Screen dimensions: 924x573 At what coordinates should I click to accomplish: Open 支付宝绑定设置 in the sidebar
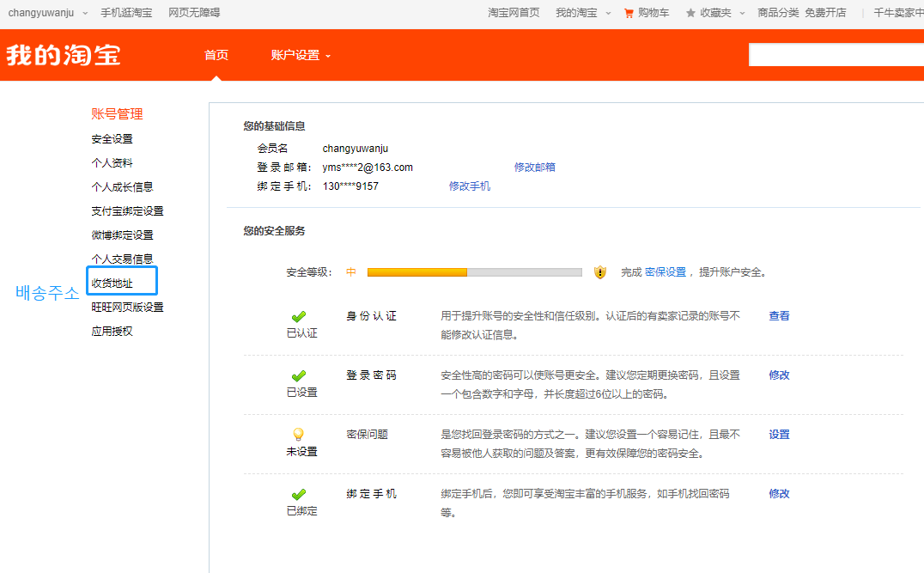(127, 211)
